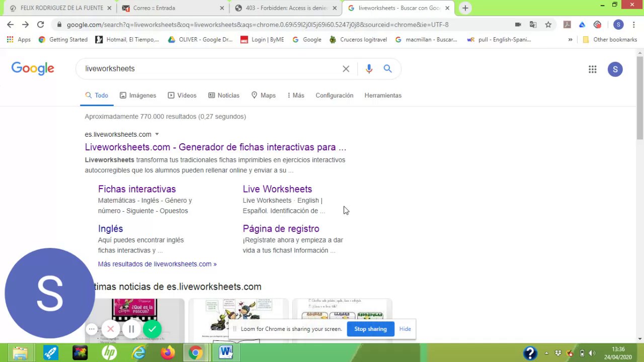Show hidden tray icons with the up arrow

tap(547, 353)
